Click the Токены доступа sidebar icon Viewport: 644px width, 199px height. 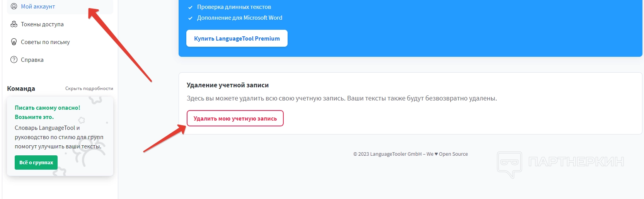point(14,24)
